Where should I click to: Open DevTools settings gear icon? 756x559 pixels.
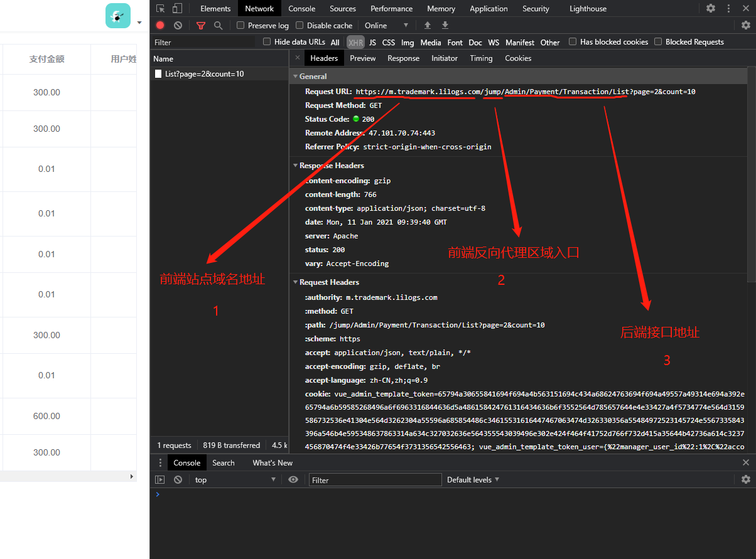pos(711,9)
